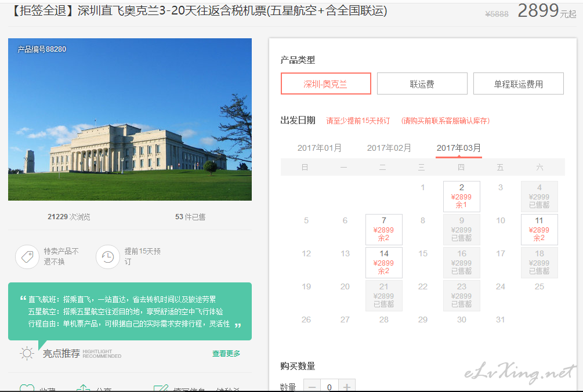
Task: Click the 请至少提前15天预订 notice
Action: [x=358, y=121]
